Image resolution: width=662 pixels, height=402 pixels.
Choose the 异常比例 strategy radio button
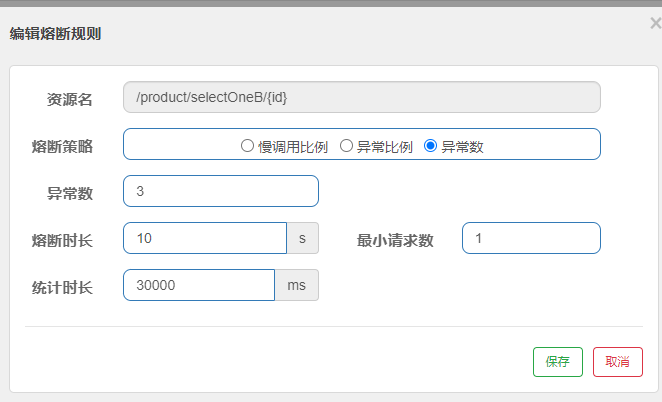point(347,146)
